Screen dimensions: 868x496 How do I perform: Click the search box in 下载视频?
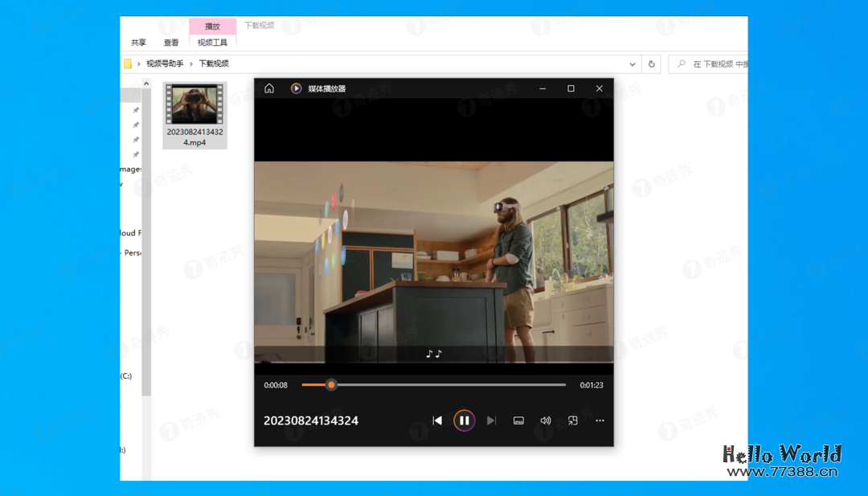tap(715, 64)
